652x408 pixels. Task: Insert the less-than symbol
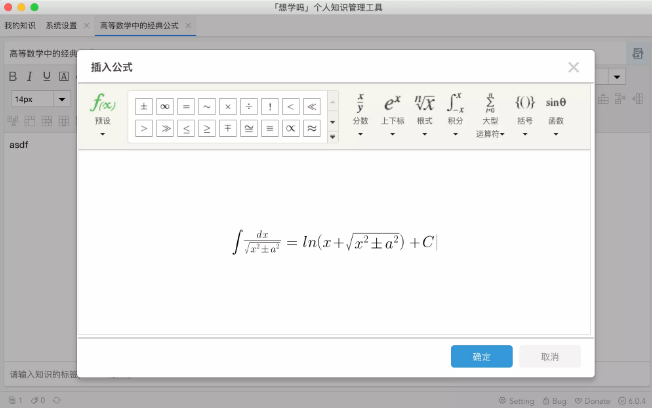point(291,106)
